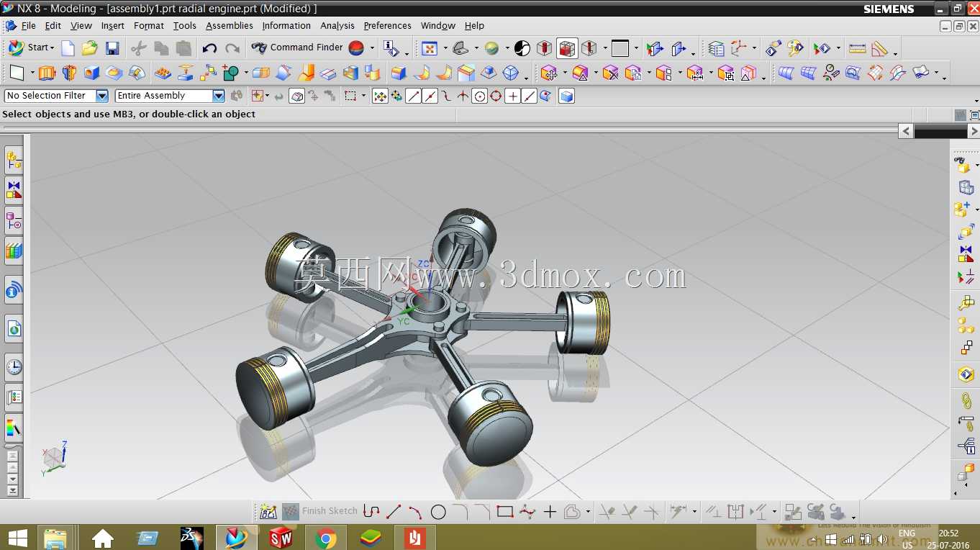980x550 pixels.
Task: Toggle the Enable Snap Point option
Action: pos(380,96)
